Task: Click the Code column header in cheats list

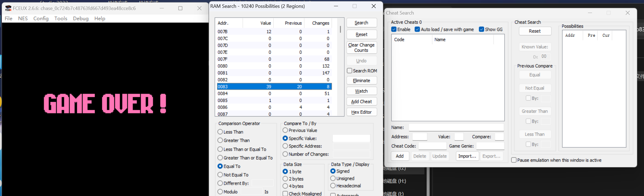Action: tap(412, 40)
